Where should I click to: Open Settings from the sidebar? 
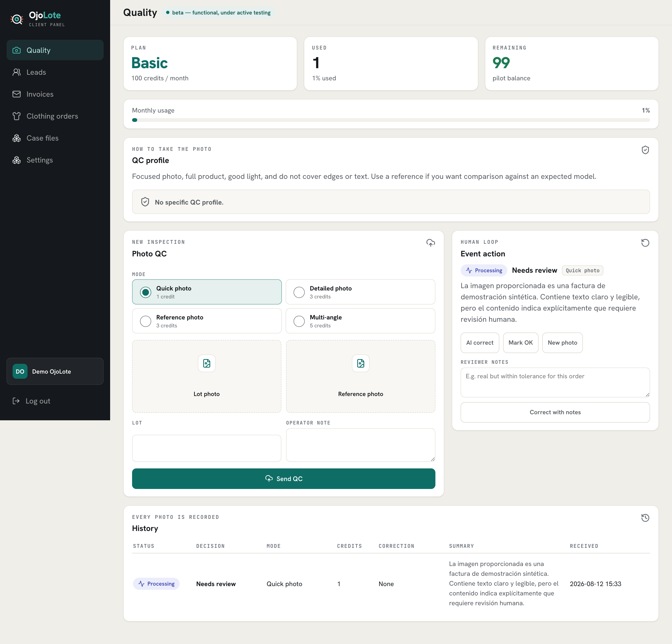pos(55,160)
